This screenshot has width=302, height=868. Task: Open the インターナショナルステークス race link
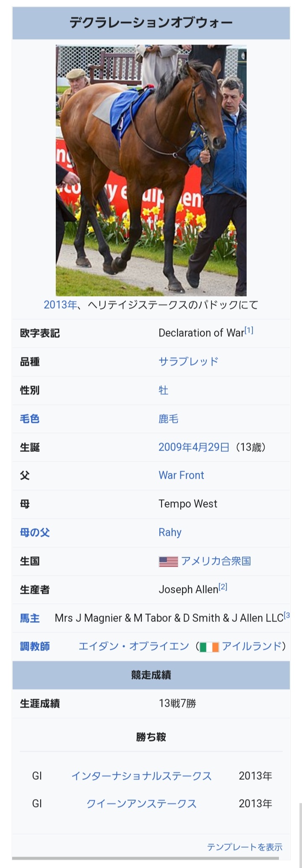(x=141, y=776)
